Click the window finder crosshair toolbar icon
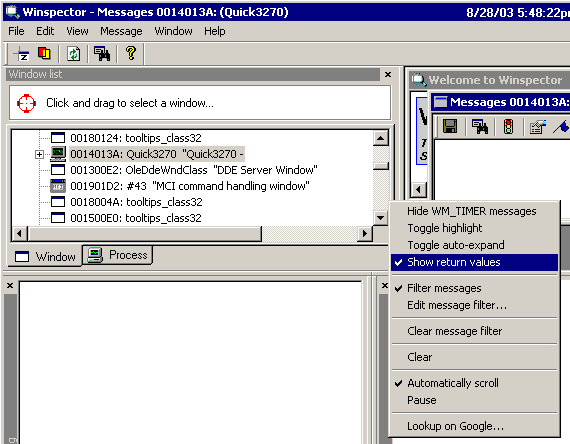This screenshot has width=570, height=444. [21, 55]
